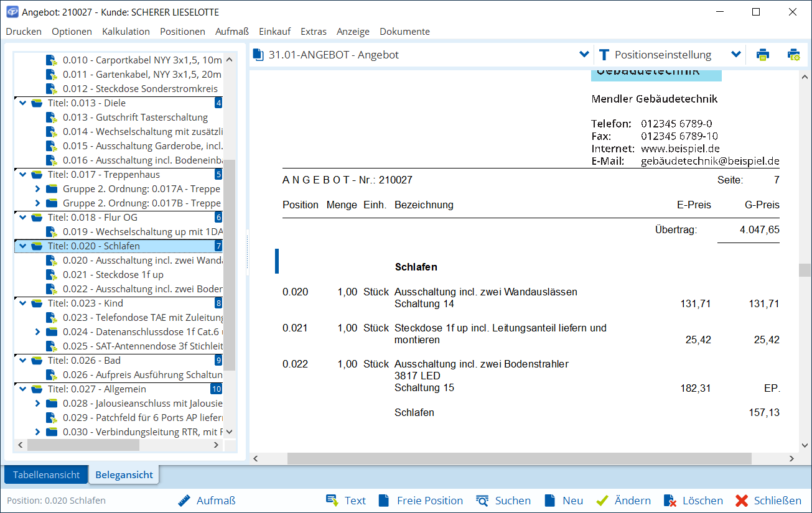The width and height of the screenshot is (812, 513).
Task: Click the Ändern checkmark icon
Action: coord(602,501)
